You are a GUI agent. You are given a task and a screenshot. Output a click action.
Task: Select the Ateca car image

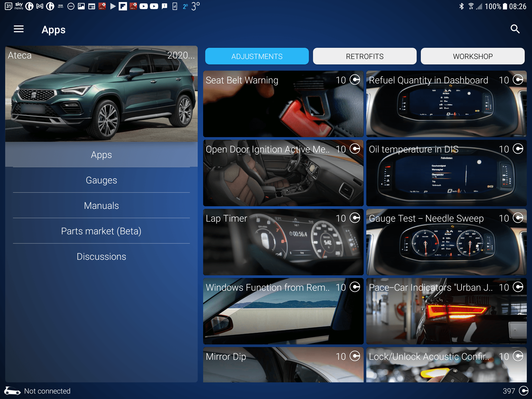tap(101, 94)
